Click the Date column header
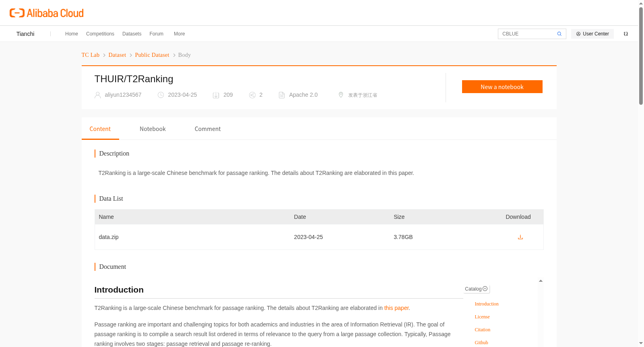This screenshot has height=347, width=644. click(300, 217)
